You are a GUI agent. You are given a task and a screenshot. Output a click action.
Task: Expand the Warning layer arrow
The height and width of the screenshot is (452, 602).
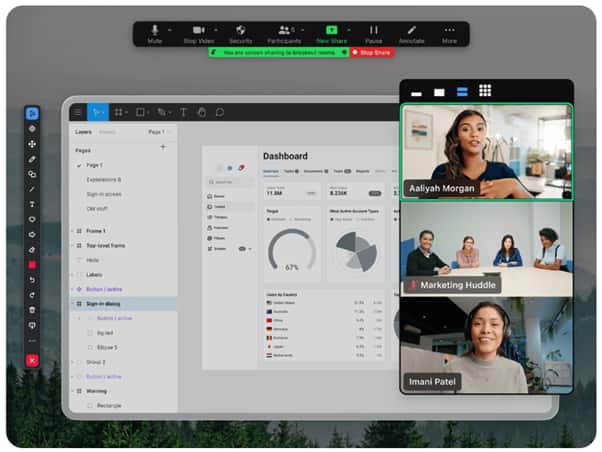[73, 391]
